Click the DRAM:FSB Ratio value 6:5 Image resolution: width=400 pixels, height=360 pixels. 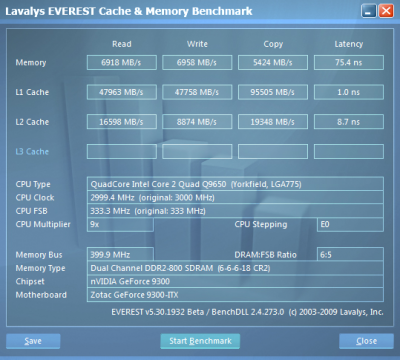pos(350,255)
